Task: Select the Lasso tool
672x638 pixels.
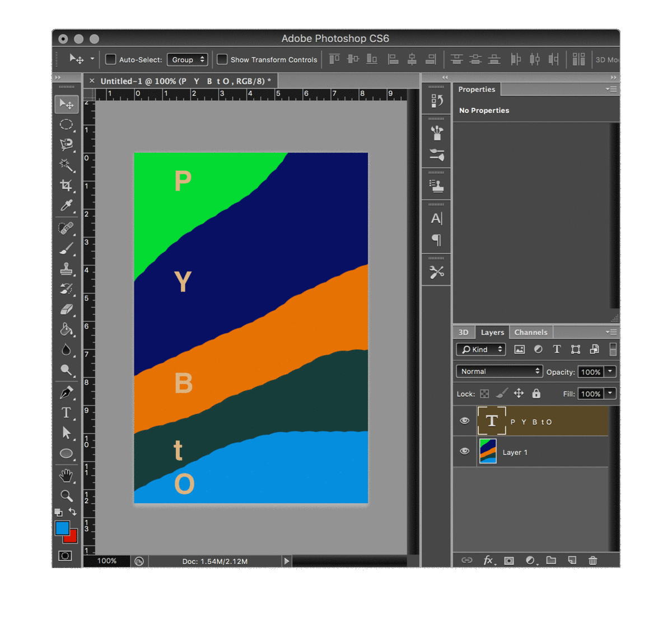Action: (67, 144)
